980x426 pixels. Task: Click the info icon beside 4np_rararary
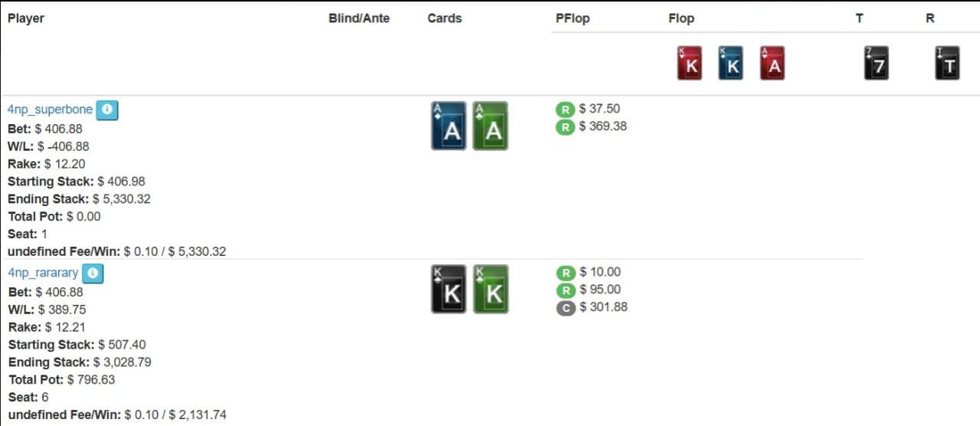(93, 274)
